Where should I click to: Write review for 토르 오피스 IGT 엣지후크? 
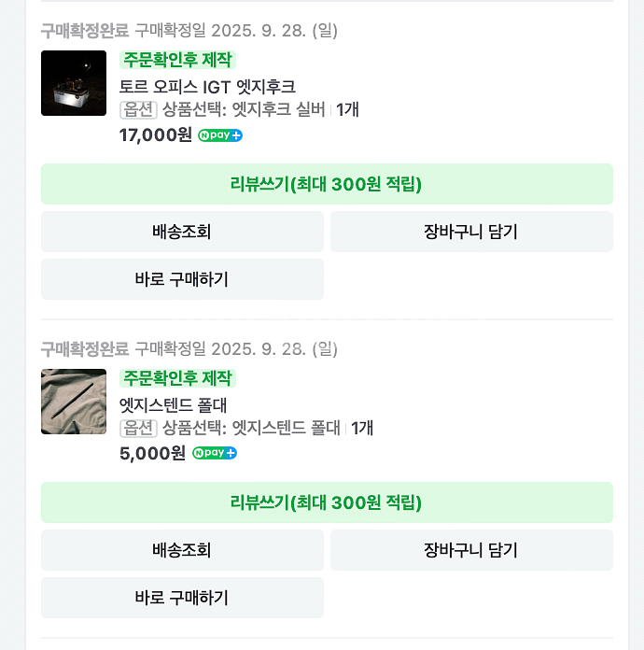click(x=327, y=184)
